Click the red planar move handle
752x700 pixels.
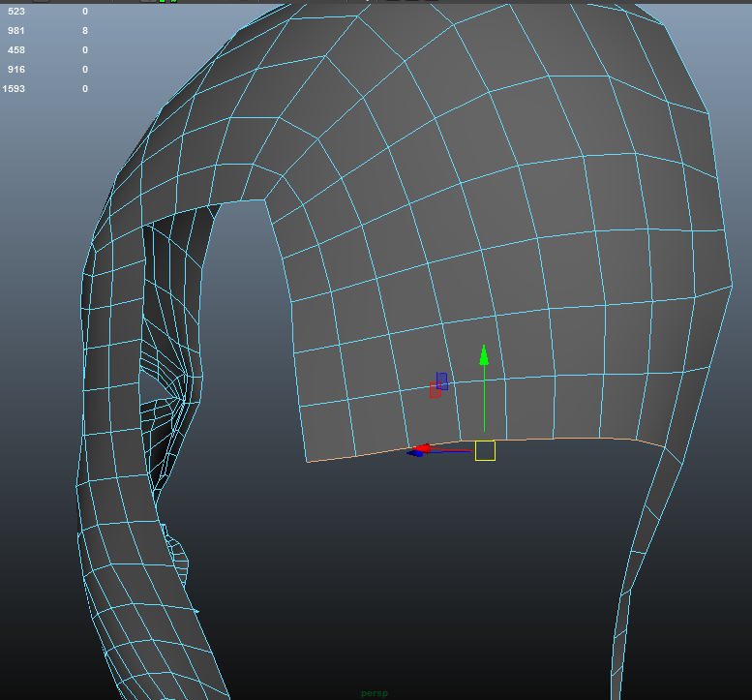pos(435,391)
